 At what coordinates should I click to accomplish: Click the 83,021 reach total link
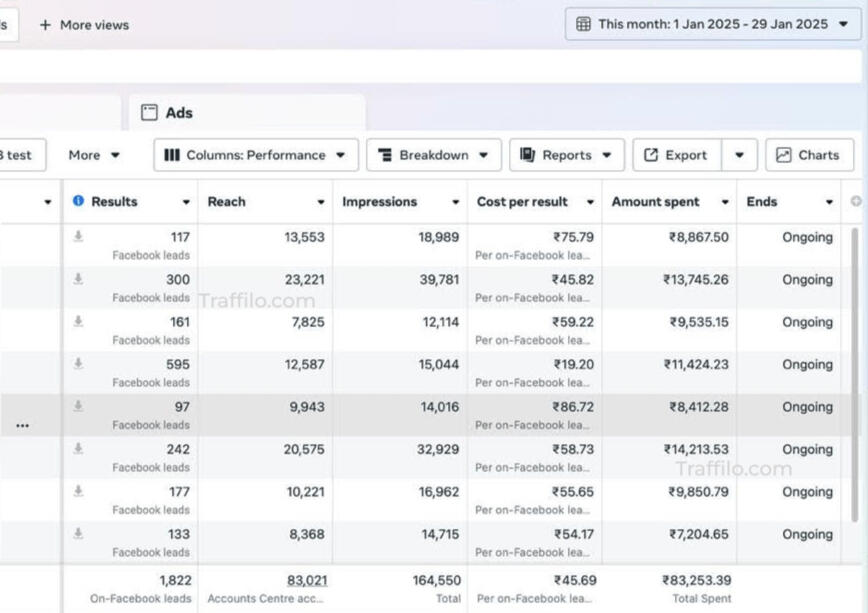pyautogui.click(x=306, y=580)
